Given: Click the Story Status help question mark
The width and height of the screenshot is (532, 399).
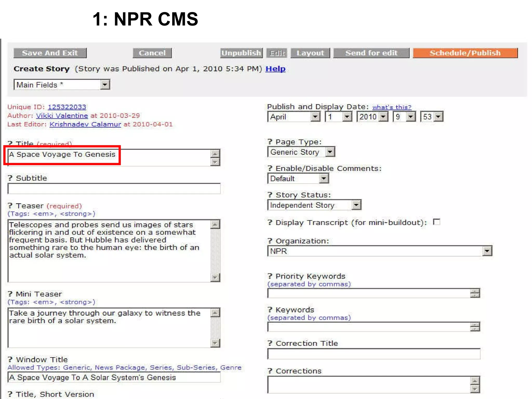Looking at the screenshot, I should coord(270,195).
